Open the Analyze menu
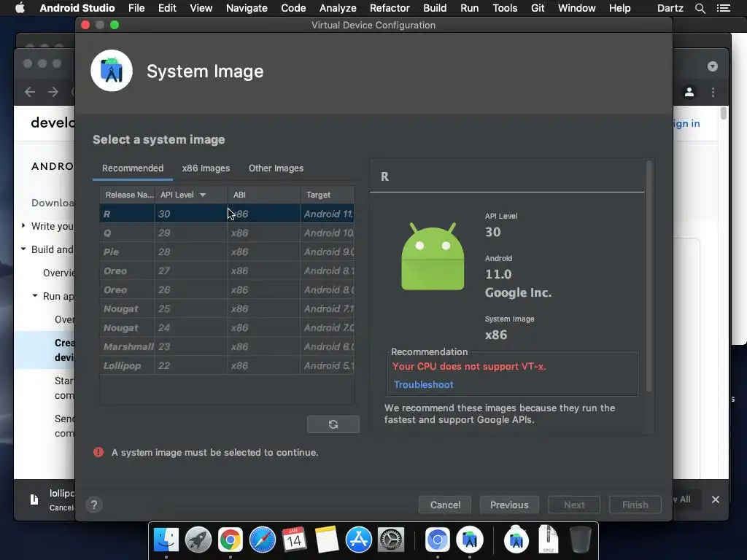 [x=338, y=8]
